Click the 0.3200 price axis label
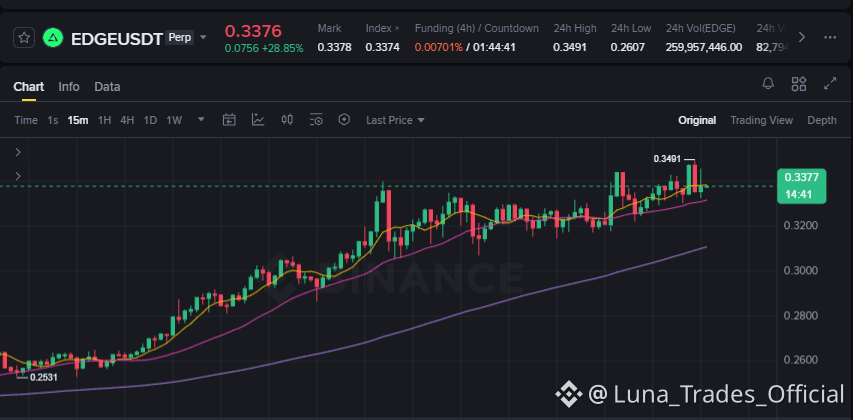The height and width of the screenshot is (420, 853). click(x=799, y=225)
